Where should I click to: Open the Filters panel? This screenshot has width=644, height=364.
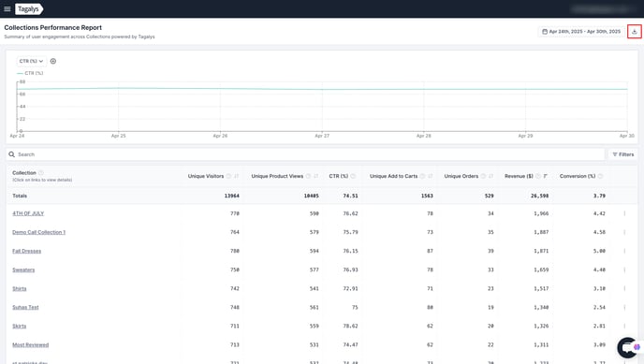pyautogui.click(x=623, y=154)
